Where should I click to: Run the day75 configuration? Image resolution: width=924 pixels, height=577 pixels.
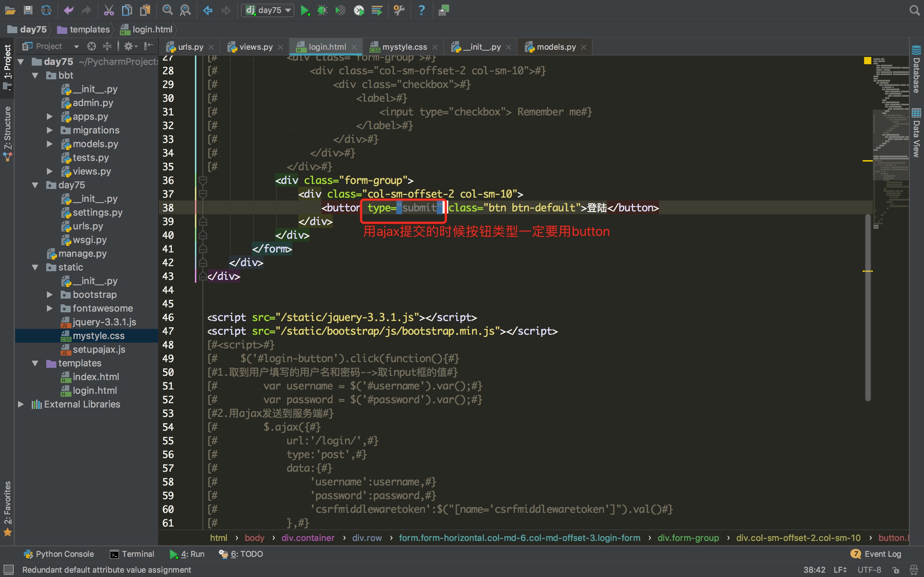pyautogui.click(x=305, y=10)
